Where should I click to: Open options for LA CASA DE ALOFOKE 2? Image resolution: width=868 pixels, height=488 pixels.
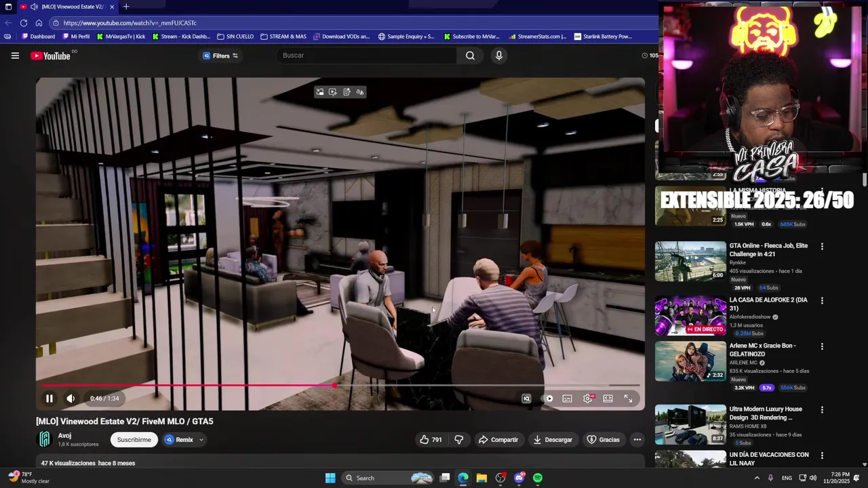pyautogui.click(x=822, y=301)
